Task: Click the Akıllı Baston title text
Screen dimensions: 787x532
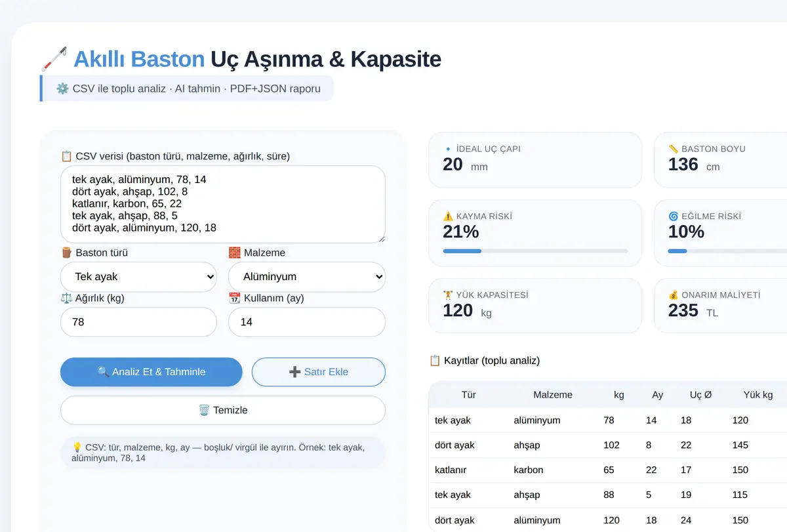Action: (x=139, y=59)
